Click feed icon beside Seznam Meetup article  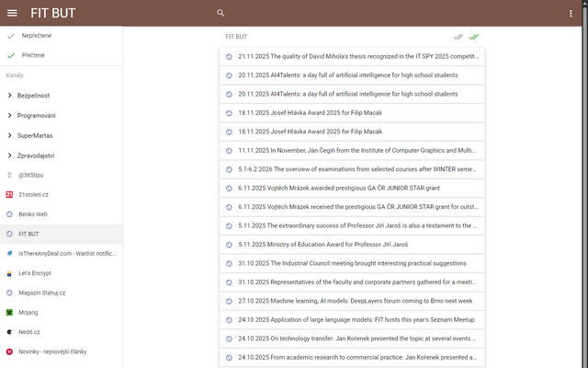(229, 320)
